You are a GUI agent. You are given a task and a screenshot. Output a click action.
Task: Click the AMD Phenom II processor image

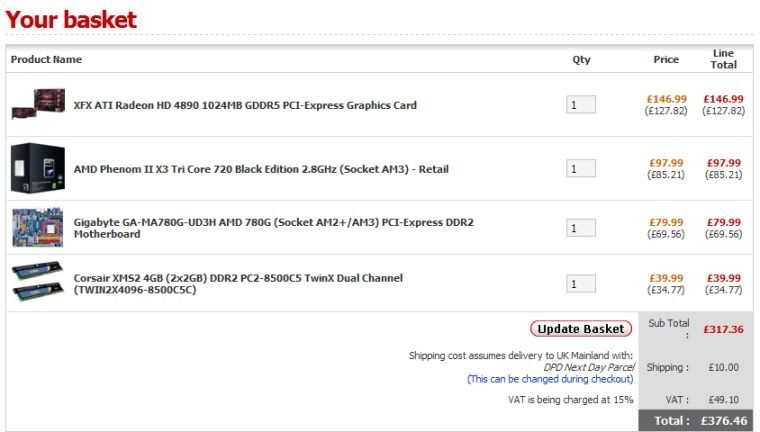point(38,168)
